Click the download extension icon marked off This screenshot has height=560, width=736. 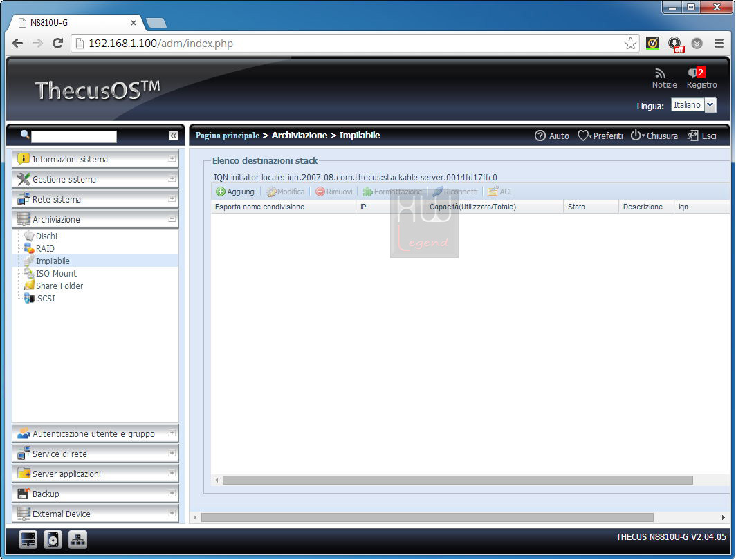(x=675, y=44)
